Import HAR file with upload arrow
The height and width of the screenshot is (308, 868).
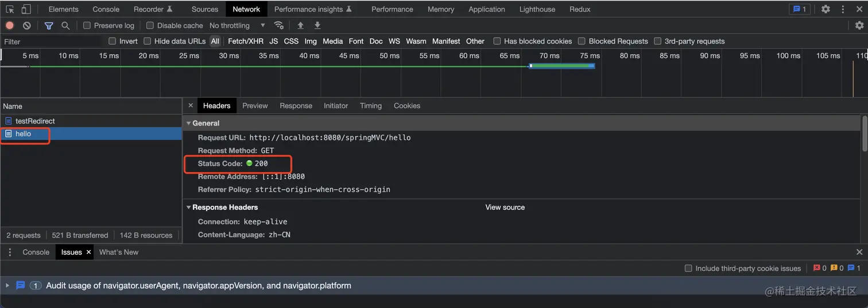300,25
